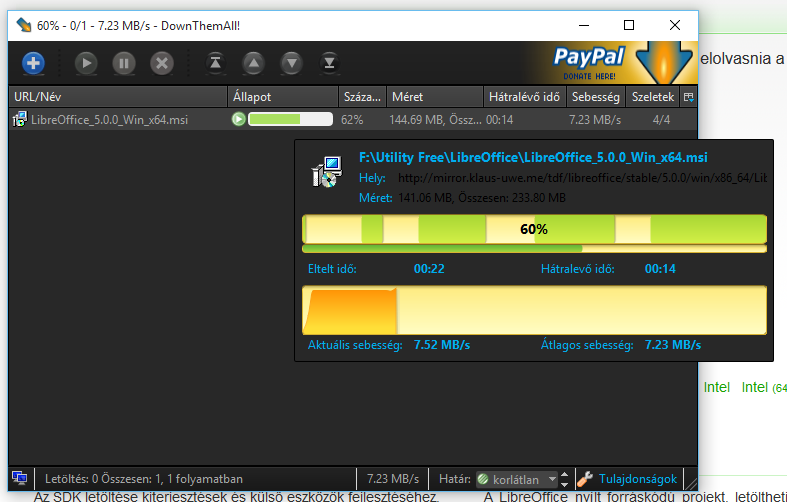This screenshot has width=787, height=502.
Task: Move the selected download up one
Action: 253,63
